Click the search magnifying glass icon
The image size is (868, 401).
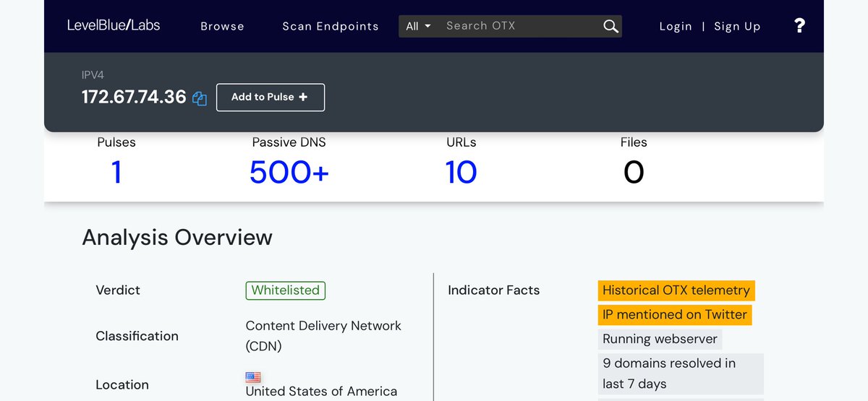610,26
